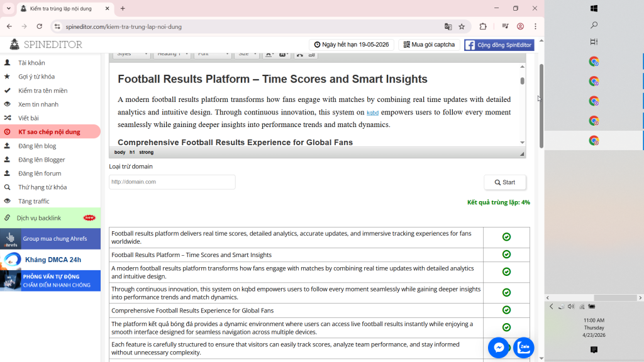Open the Zalo chat widget

(x=523, y=348)
